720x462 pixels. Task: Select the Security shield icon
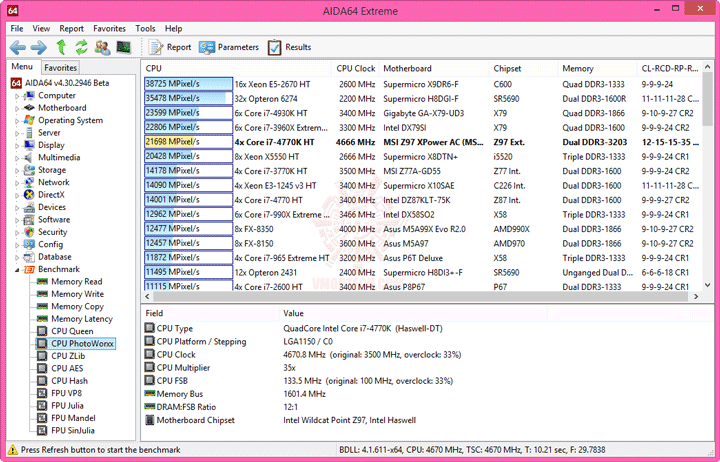29,232
